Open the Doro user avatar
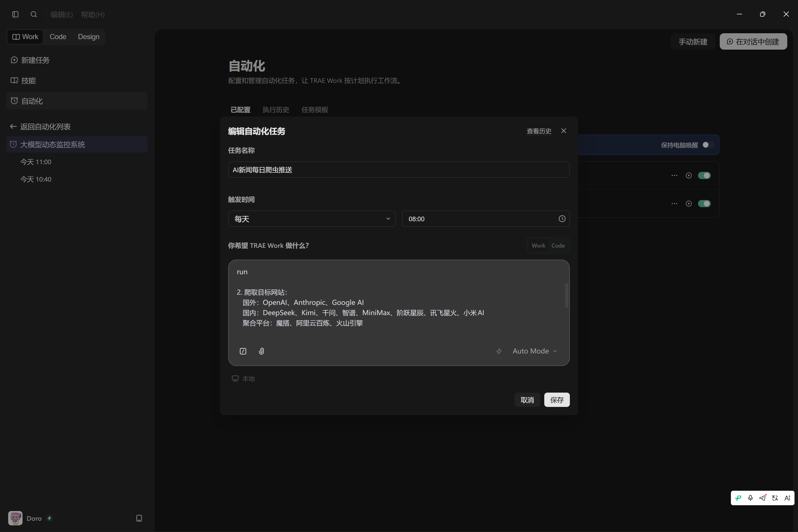Viewport: 798px width, 532px height. pos(15,518)
